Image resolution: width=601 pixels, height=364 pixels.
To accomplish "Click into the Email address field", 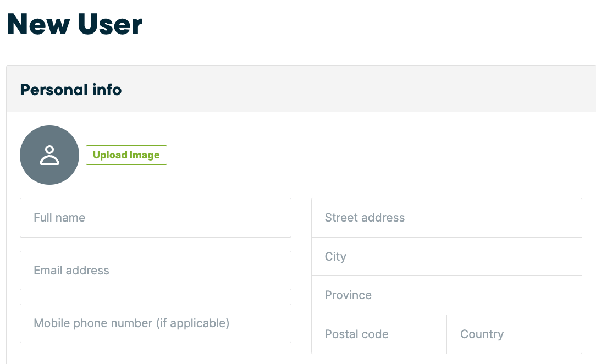I will pos(156,271).
